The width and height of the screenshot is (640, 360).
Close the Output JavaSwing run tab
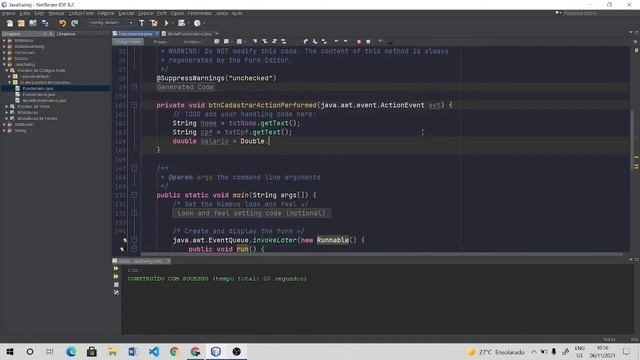pyautogui.click(x=169, y=261)
